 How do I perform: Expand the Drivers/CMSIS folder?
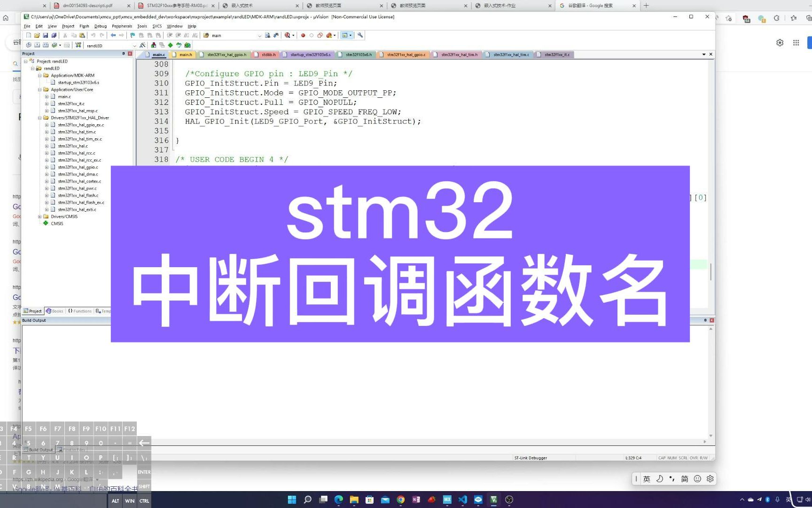point(39,216)
